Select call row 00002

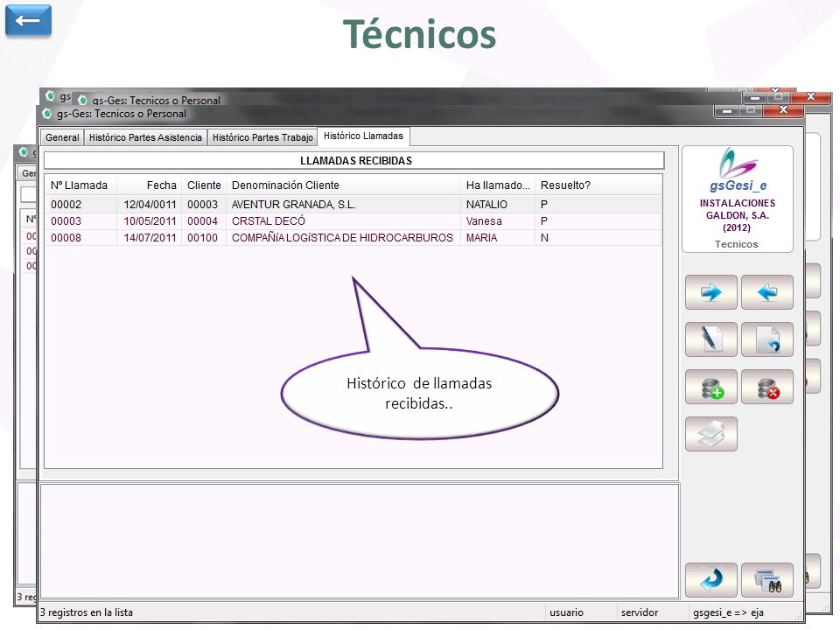pos(353,205)
